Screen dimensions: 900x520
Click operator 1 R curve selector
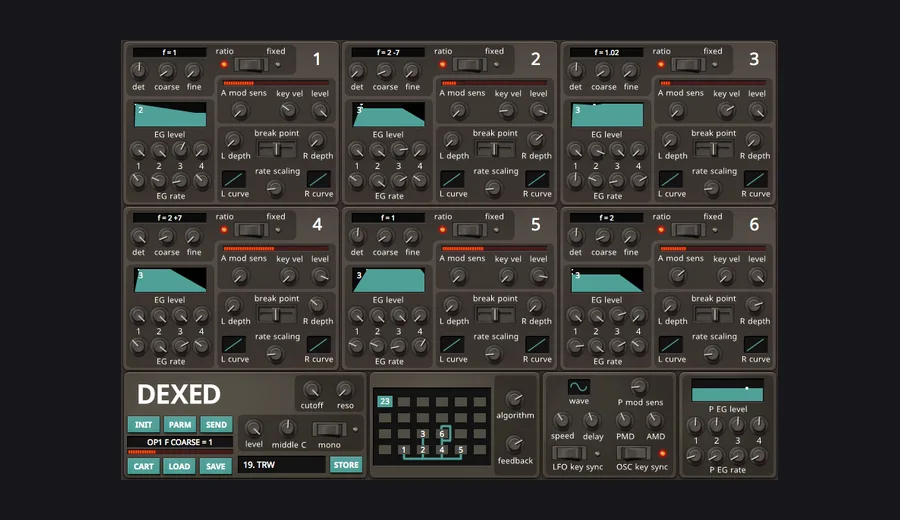[x=319, y=179]
